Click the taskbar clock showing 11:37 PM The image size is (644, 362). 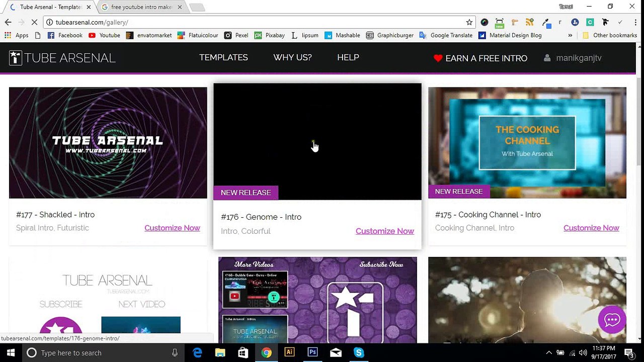604,352
